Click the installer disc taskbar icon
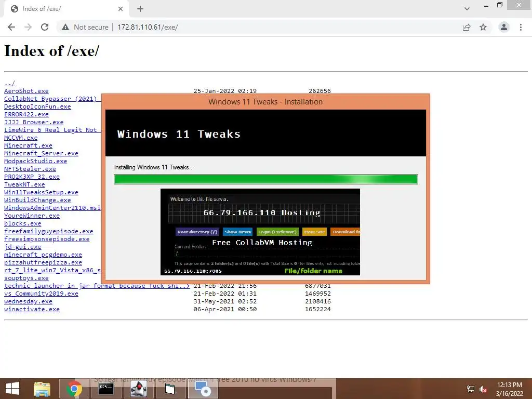The width and height of the screenshot is (532, 399). pos(203,389)
